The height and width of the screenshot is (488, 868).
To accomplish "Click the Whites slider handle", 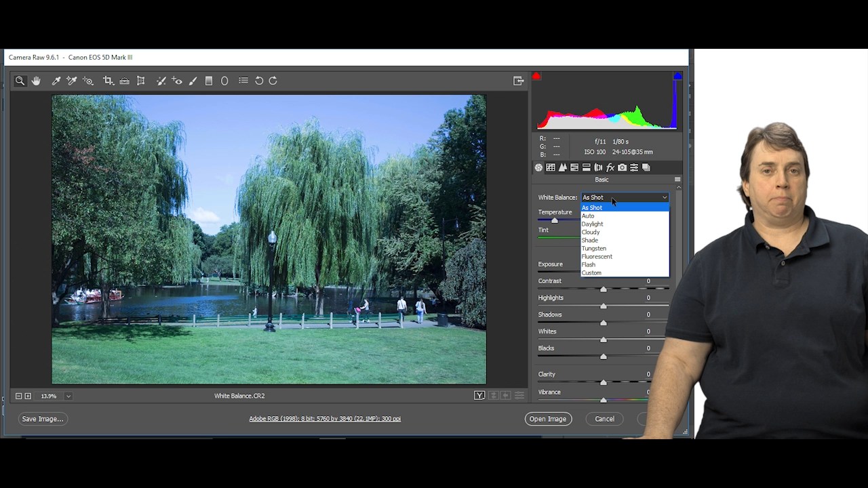I will point(604,340).
